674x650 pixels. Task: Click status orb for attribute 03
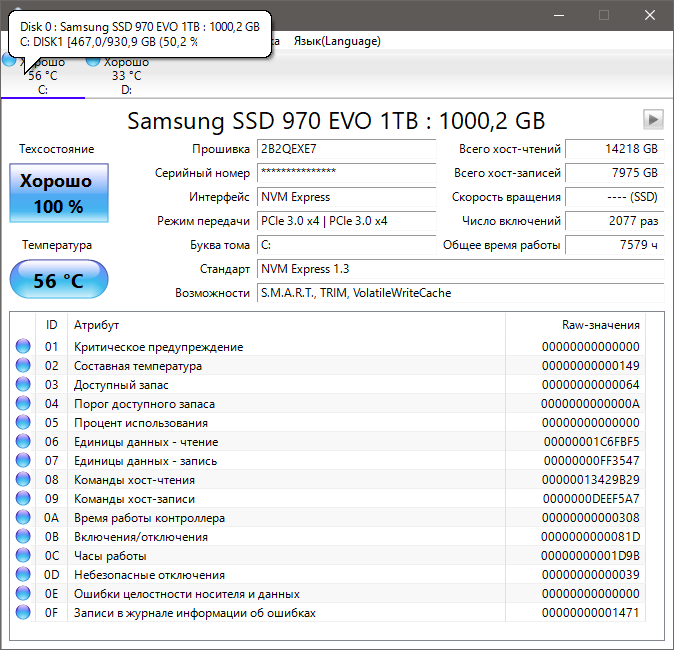point(23,384)
